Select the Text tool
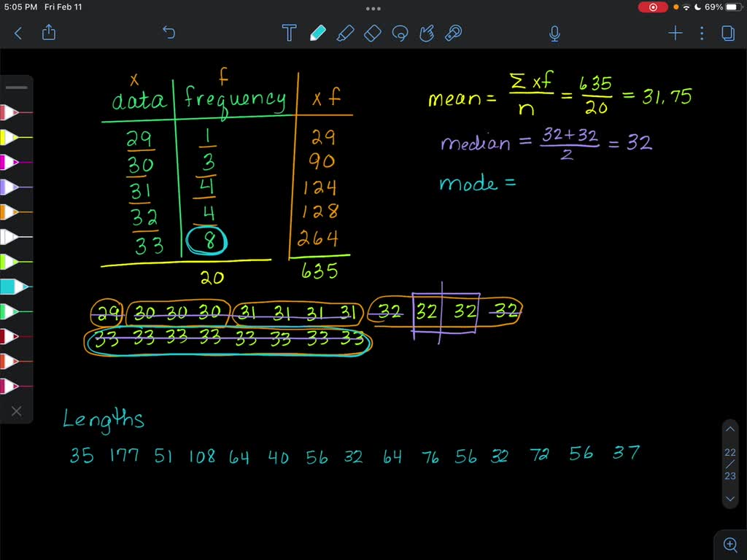Screen dimensions: 747x560 point(289,33)
